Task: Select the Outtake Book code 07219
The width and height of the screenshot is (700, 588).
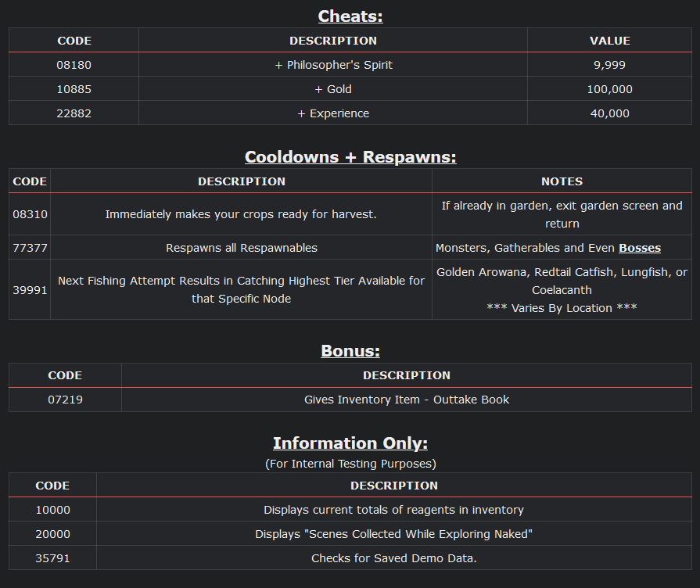Action: (65, 400)
